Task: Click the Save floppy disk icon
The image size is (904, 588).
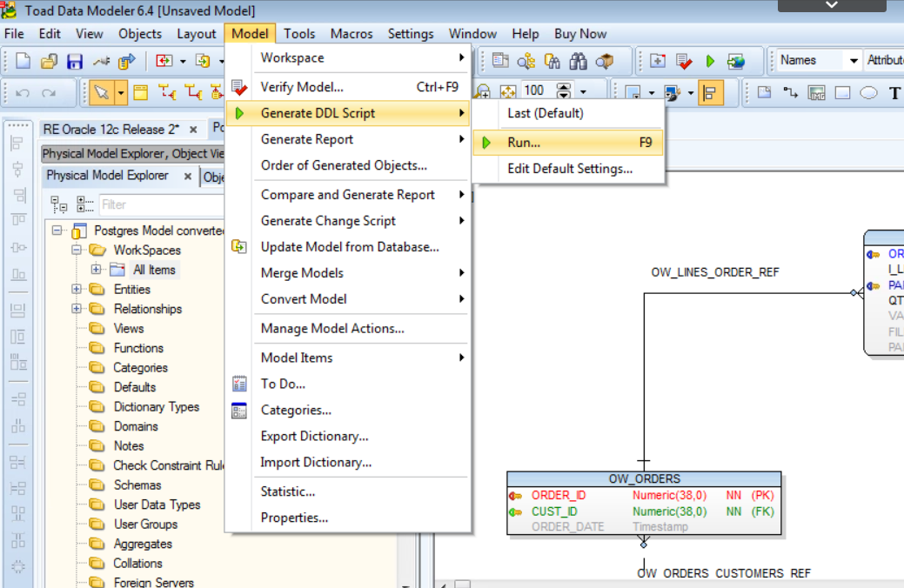Action: click(x=75, y=61)
